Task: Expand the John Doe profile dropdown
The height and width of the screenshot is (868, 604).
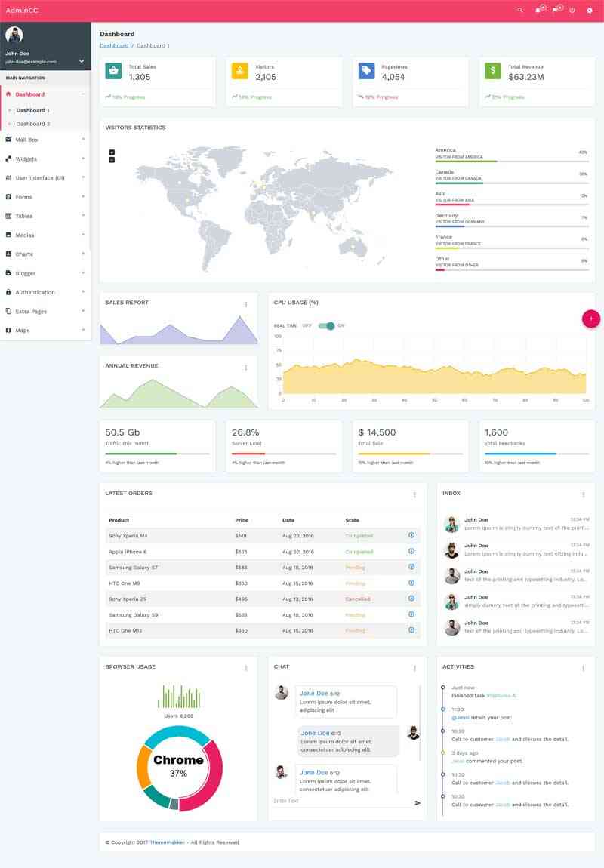Action: [82, 61]
